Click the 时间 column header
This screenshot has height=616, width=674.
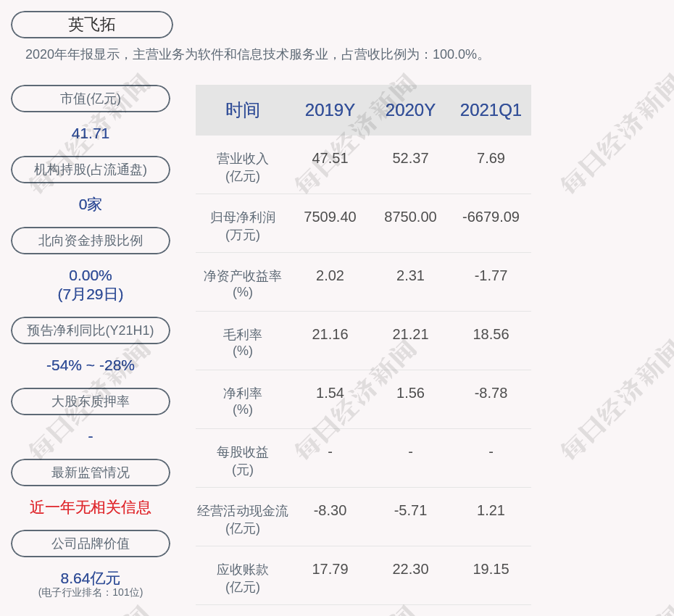coord(243,110)
